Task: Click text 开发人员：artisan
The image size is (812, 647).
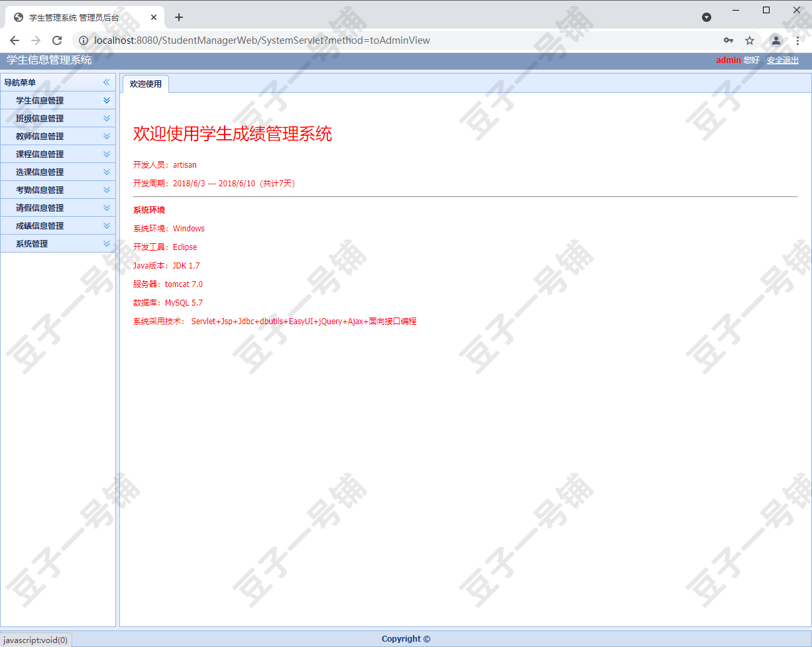Action: (x=165, y=165)
